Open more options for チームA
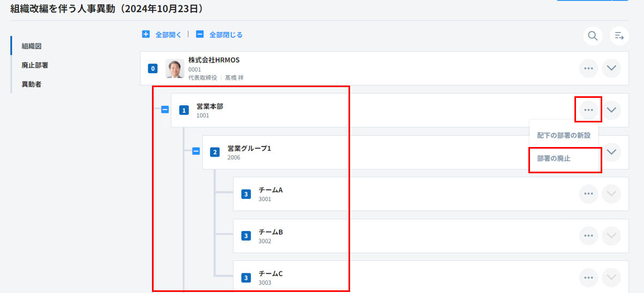 point(588,194)
